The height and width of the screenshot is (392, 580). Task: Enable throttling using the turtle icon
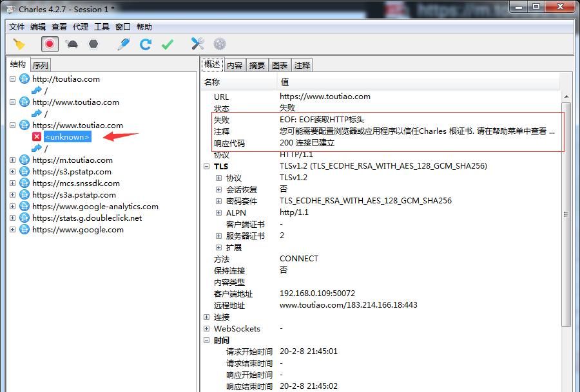(71, 43)
